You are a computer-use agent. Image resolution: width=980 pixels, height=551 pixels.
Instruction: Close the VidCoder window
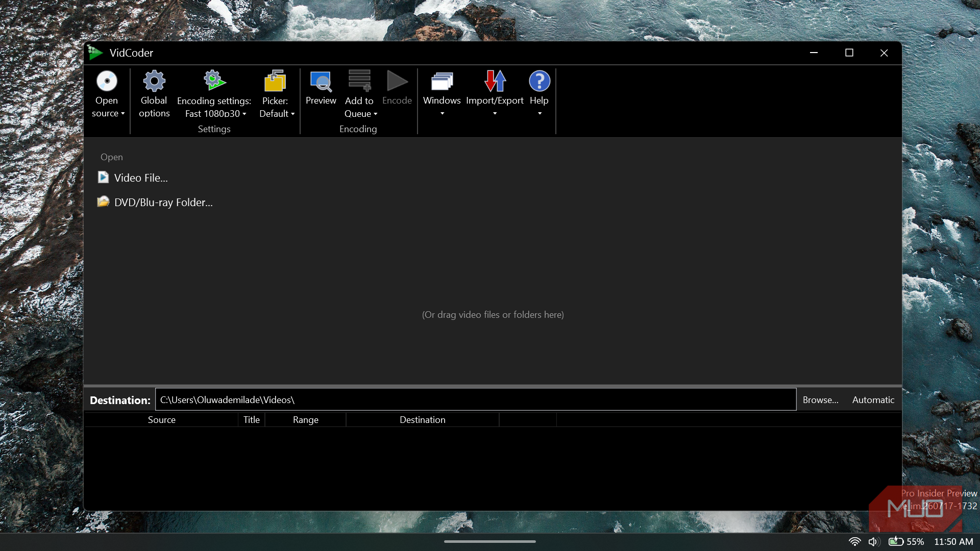pyautogui.click(x=884, y=53)
